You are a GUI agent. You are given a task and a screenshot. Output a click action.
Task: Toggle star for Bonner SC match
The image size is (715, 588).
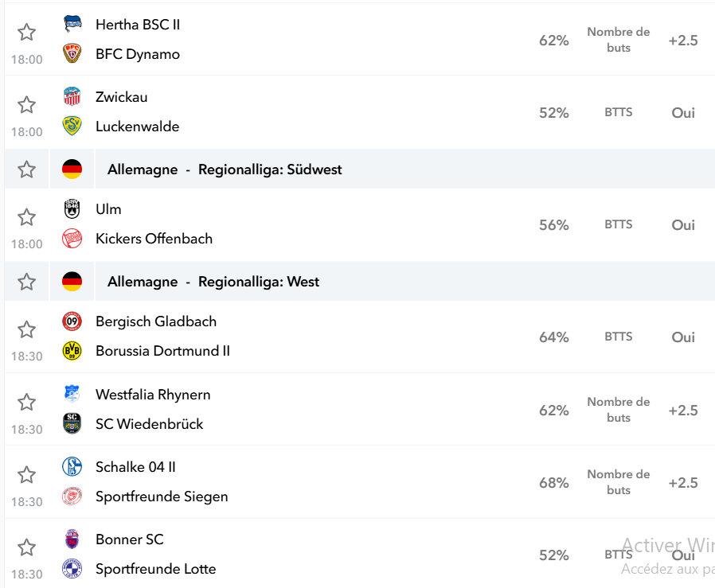tap(26, 547)
